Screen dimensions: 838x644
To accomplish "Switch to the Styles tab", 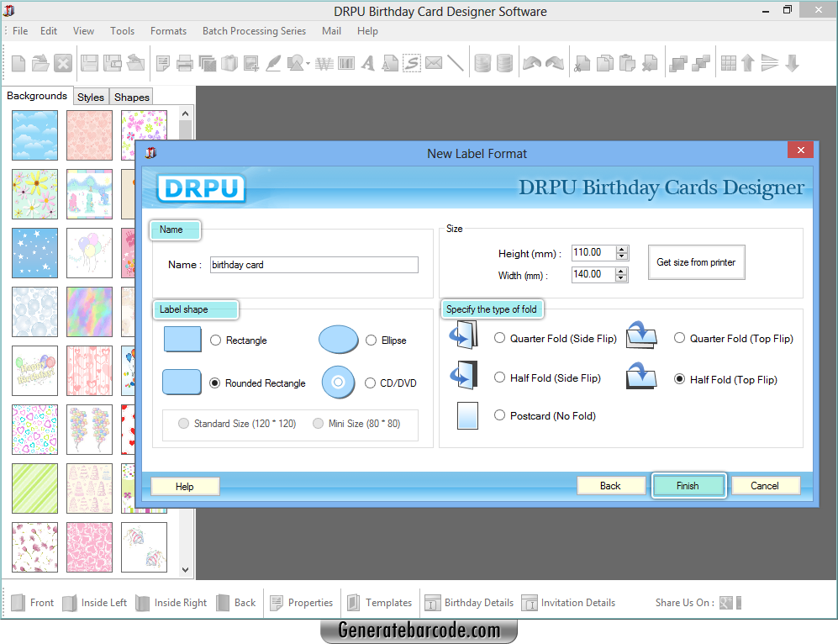I will pyautogui.click(x=90, y=97).
